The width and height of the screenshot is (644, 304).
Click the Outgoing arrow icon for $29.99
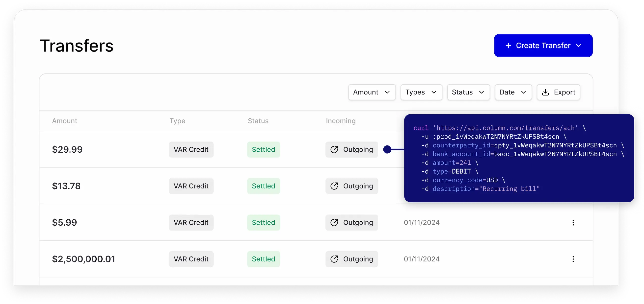tap(334, 149)
